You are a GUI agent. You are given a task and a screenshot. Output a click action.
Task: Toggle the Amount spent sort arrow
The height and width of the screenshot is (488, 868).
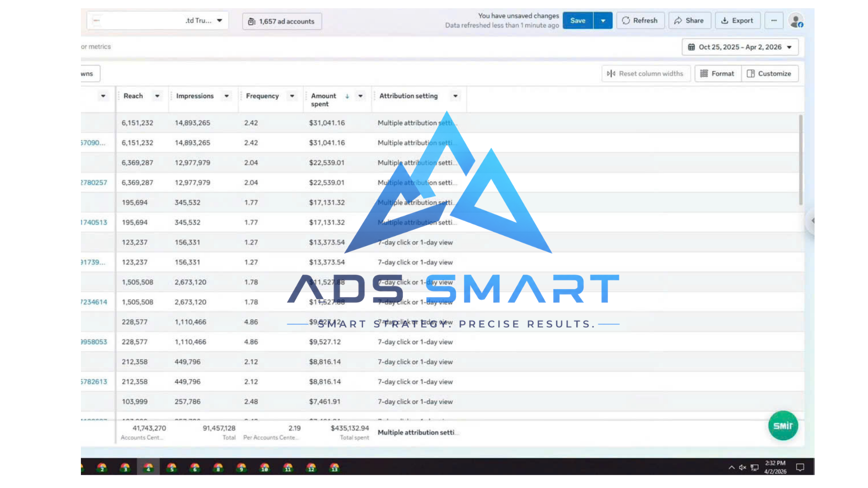coord(347,96)
